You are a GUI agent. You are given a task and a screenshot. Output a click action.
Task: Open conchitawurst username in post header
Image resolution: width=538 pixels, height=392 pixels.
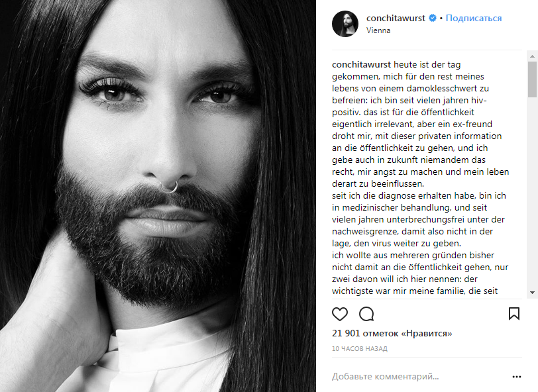click(x=396, y=18)
